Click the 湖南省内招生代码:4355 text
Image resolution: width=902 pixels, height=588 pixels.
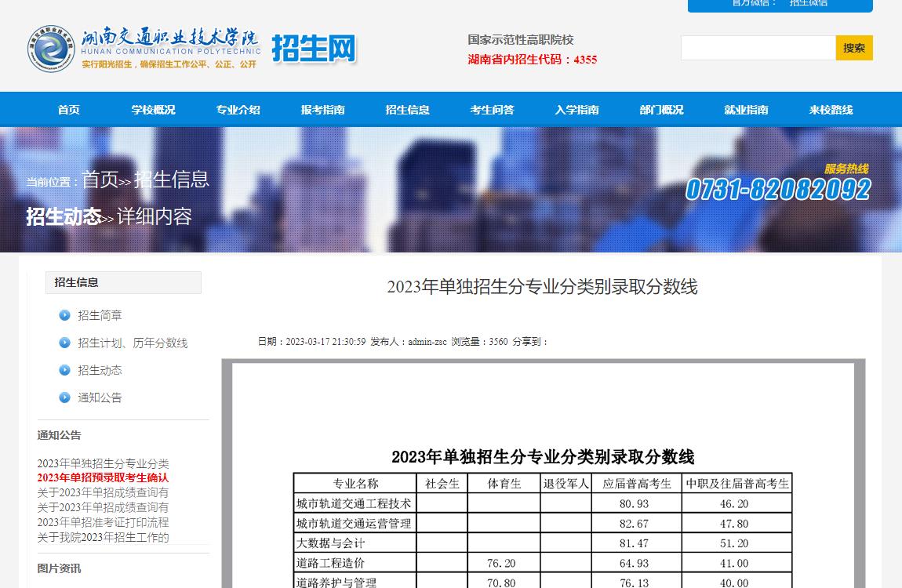pyautogui.click(x=532, y=60)
